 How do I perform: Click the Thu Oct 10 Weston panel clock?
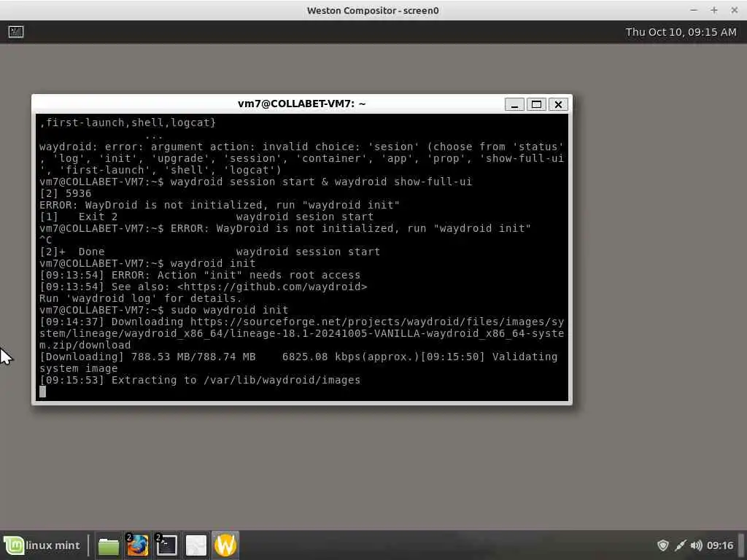[x=681, y=32]
